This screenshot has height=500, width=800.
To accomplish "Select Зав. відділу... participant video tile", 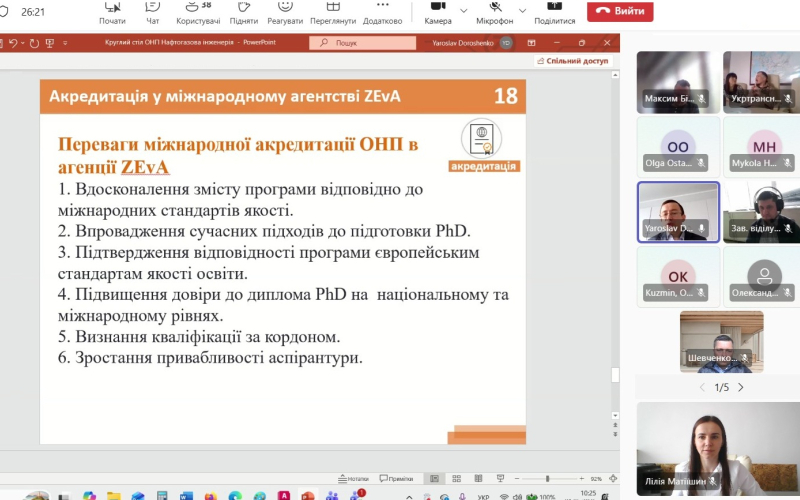I will point(761,212).
